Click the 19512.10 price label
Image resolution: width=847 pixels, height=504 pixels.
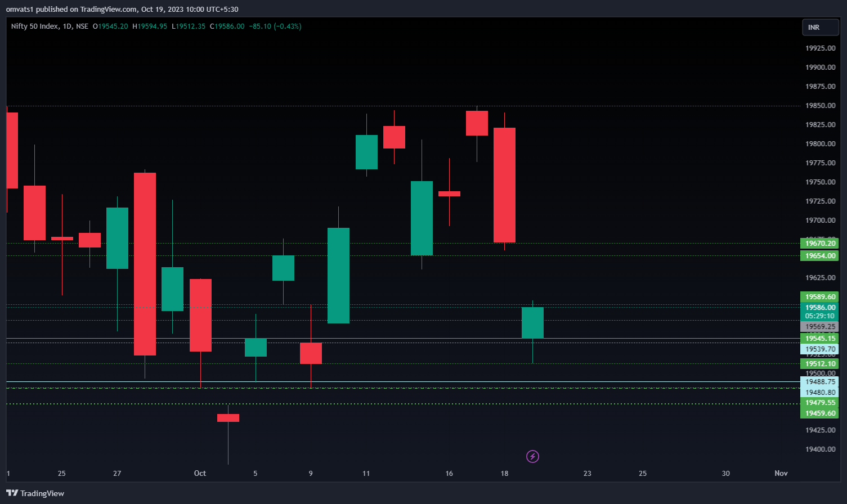[819, 364]
